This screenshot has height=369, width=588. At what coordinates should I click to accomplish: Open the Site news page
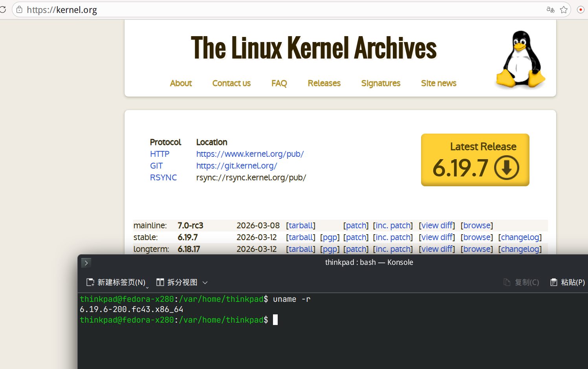click(x=439, y=83)
